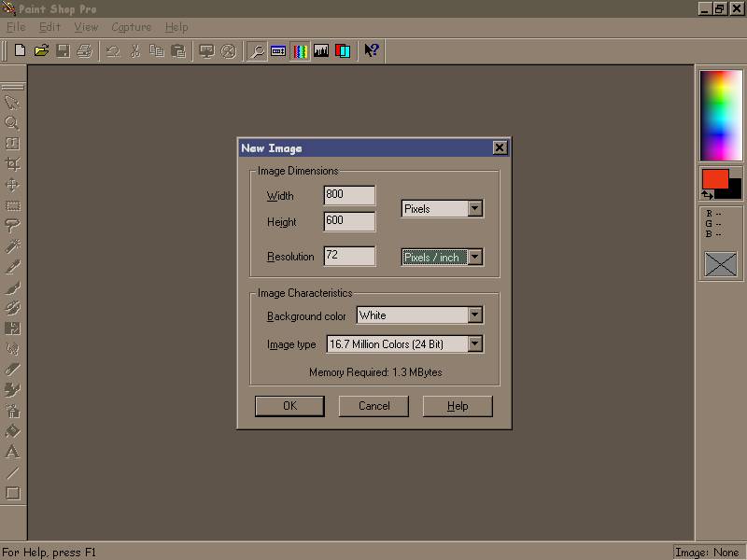Click the Width input field
The height and width of the screenshot is (560, 747).
click(x=349, y=195)
